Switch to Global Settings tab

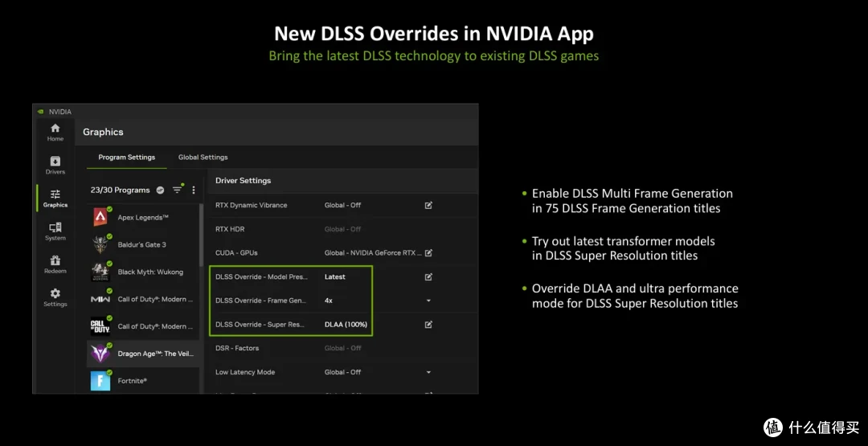click(203, 158)
